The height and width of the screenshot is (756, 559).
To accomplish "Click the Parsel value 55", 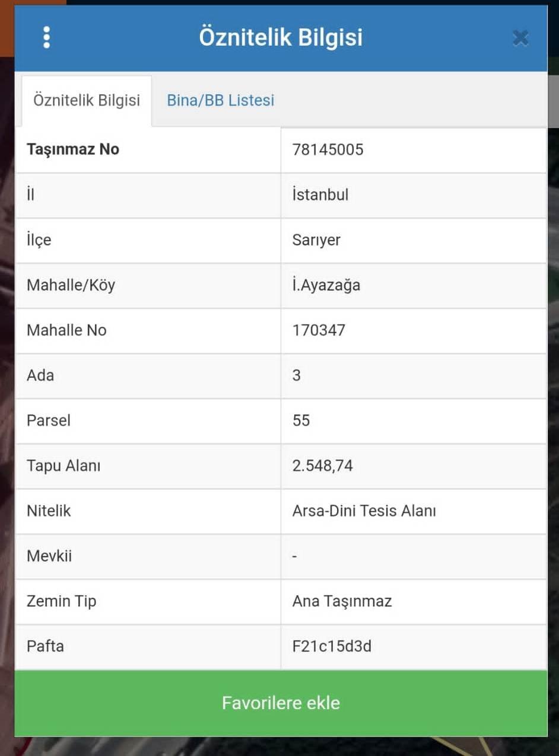I will [x=301, y=420].
